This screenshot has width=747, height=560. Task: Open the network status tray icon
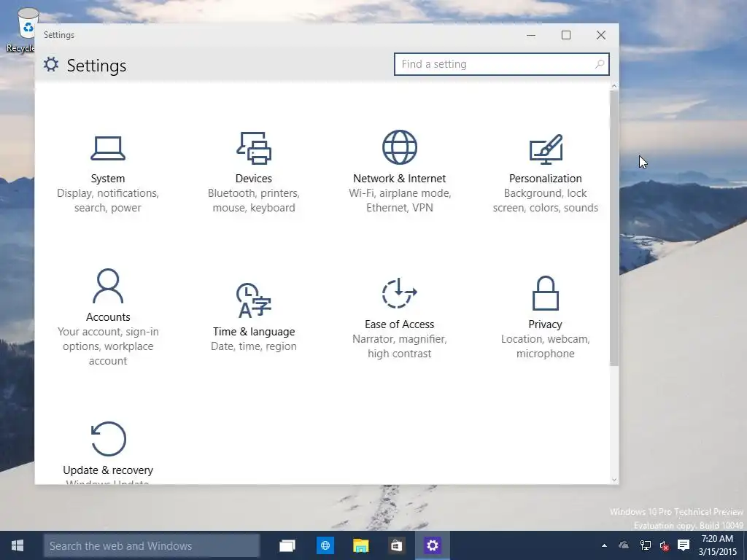tap(645, 545)
